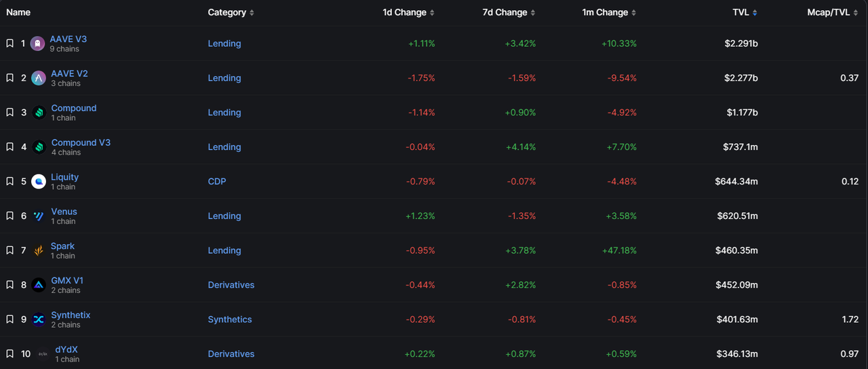Viewport: 868px width, 369px height.
Task: Click the Synthetix logo icon
Action: coord(39,319)
